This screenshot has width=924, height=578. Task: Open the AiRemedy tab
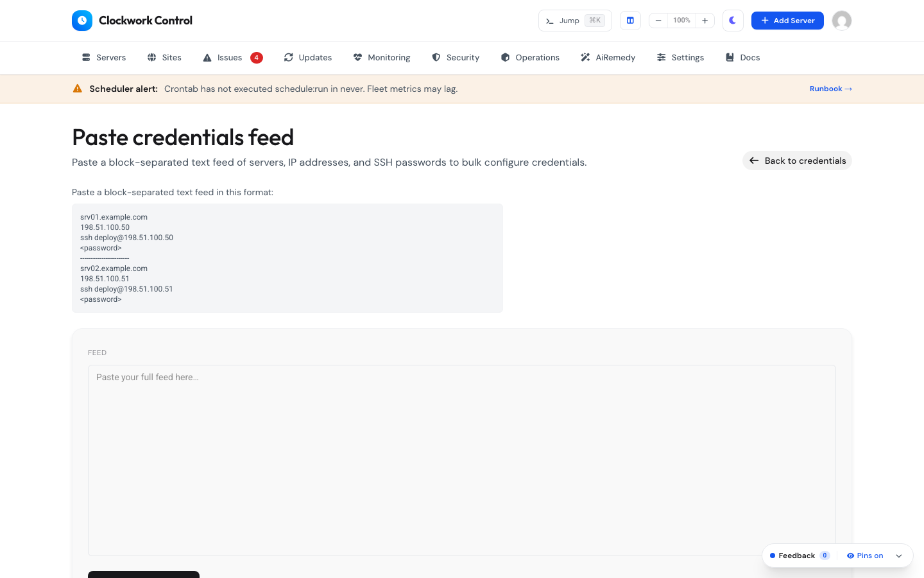coord(608,58)
